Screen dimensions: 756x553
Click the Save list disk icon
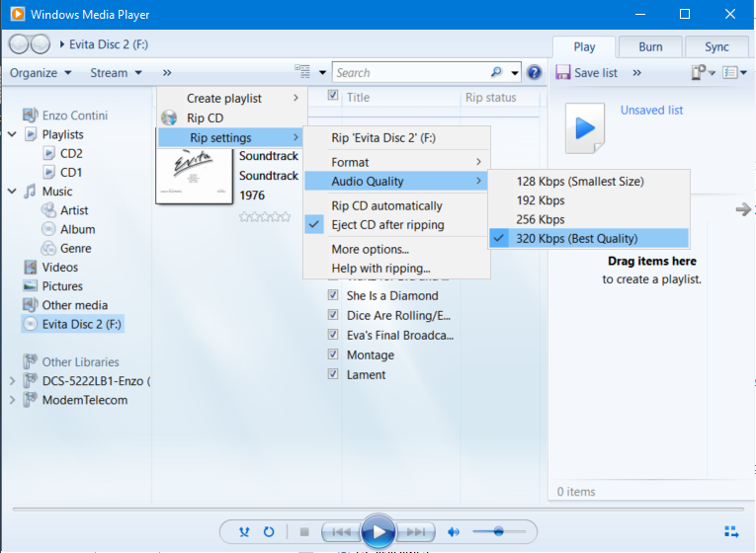coord(563,73)
